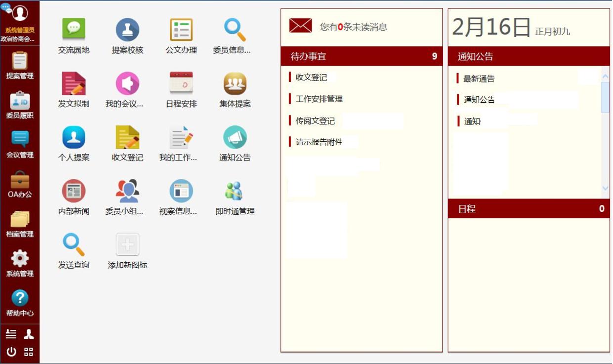Click the four-squares grid icon in sidebar
613x364 pixels.
click(x=29, y=352)
